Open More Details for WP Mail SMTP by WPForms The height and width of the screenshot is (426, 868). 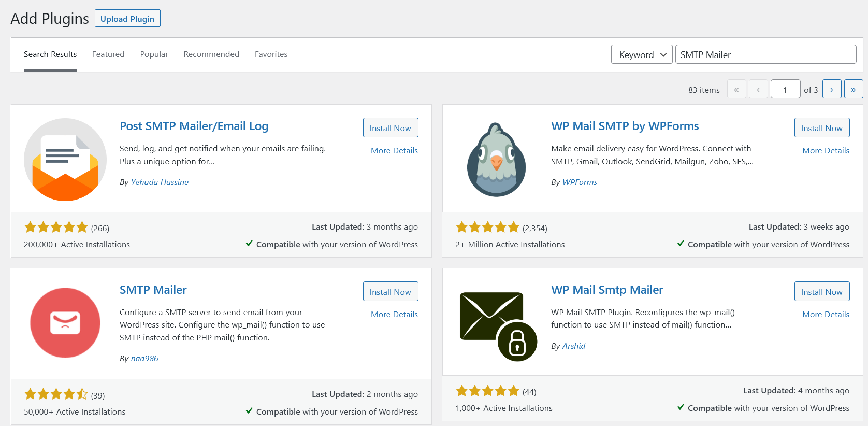pos(826,150)
